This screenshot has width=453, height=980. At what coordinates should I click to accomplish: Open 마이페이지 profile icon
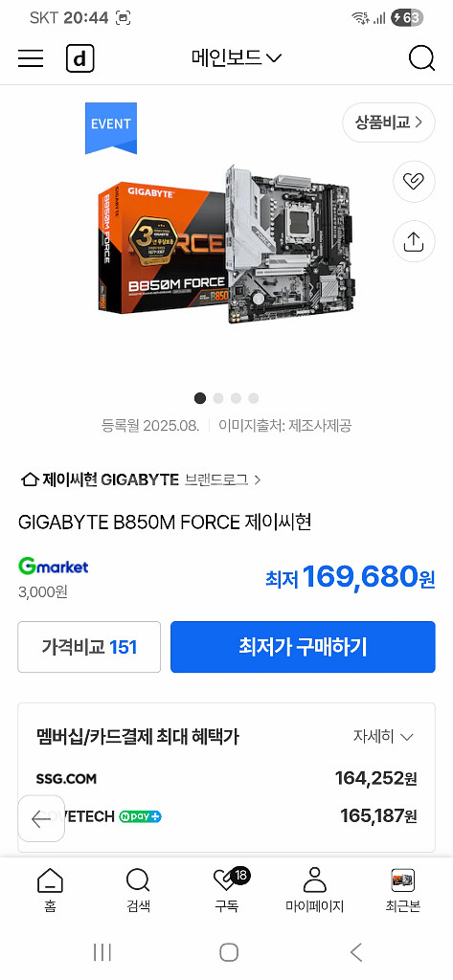315,890
